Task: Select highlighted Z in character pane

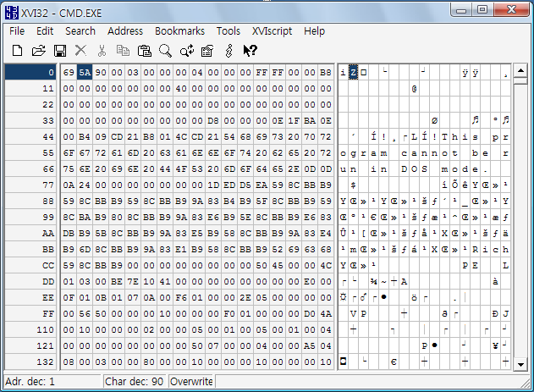Action: [354, 72]
